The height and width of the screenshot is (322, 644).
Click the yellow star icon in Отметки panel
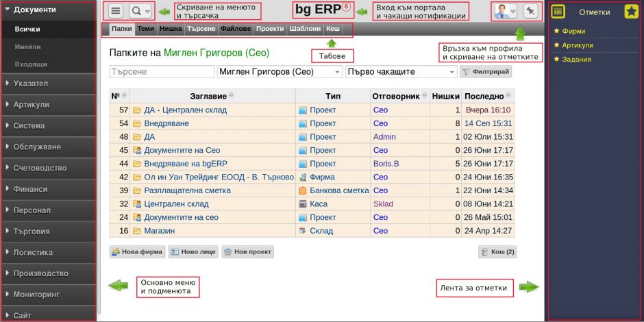[631, 12]
